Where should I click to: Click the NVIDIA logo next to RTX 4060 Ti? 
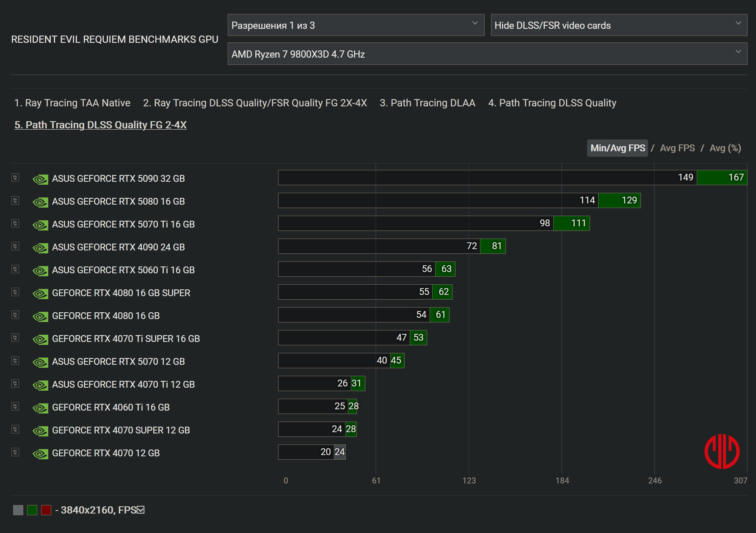click(x=40, y=408)
